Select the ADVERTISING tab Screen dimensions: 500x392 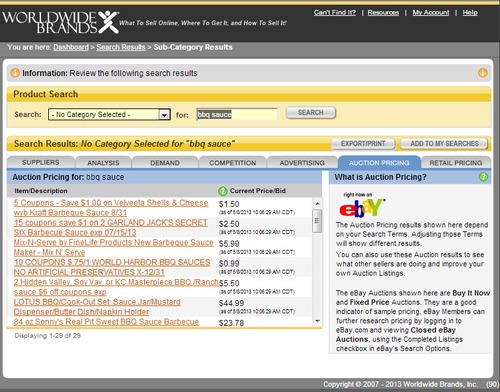pyautogui.click(x=302, y=163)
